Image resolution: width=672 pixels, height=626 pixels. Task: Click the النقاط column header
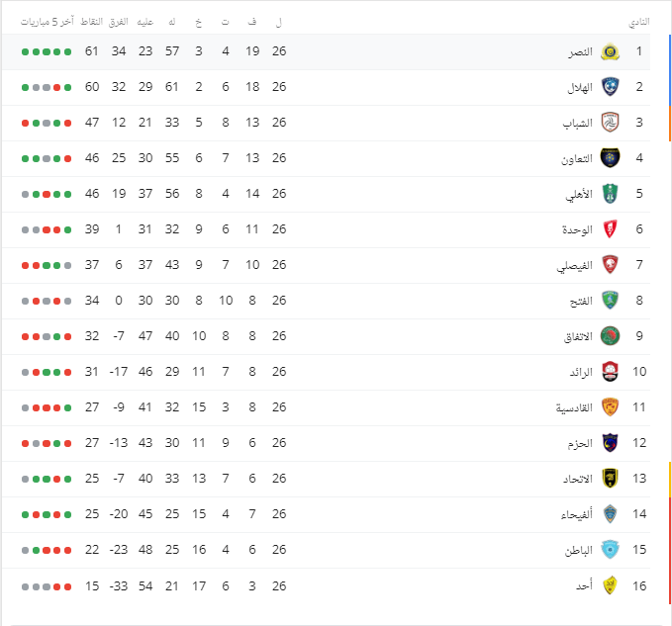tap(92, 22)
